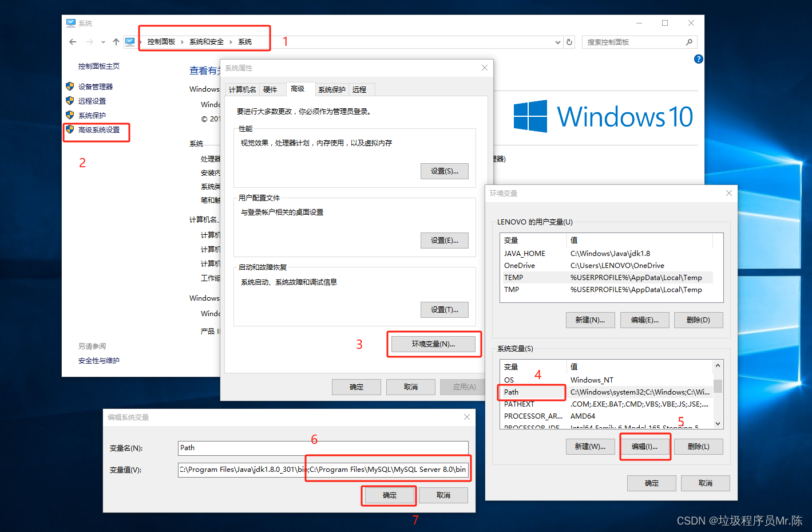Open 高级系统设置 in the left sidebar

click(x=99, y=130)
